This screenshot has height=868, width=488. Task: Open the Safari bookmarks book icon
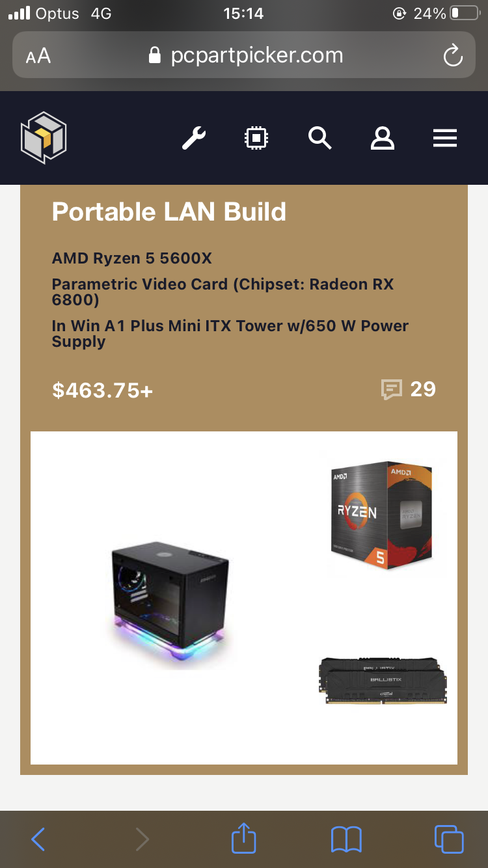[346, 839]
